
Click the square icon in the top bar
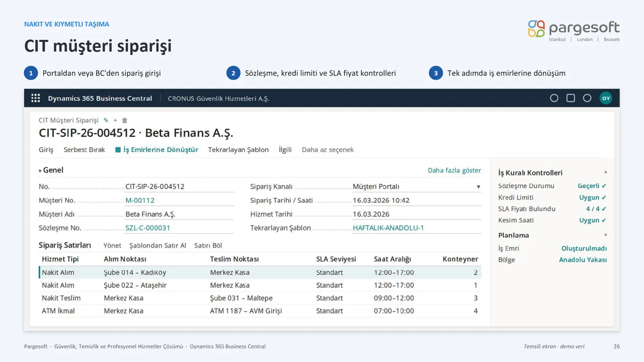571,98
